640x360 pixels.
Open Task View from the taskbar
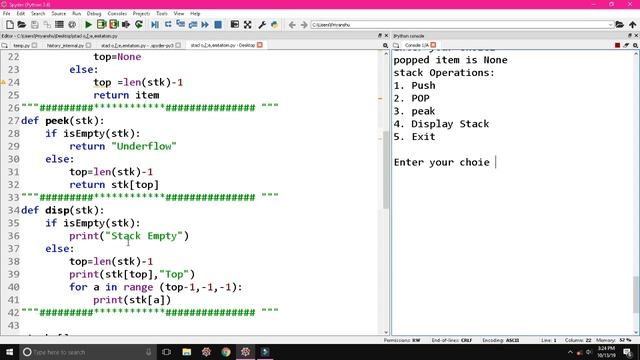(167, 352)
